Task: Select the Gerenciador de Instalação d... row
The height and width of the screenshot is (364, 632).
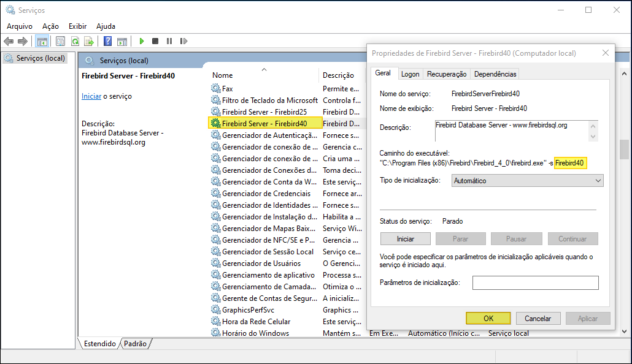Action: point(286,217)
